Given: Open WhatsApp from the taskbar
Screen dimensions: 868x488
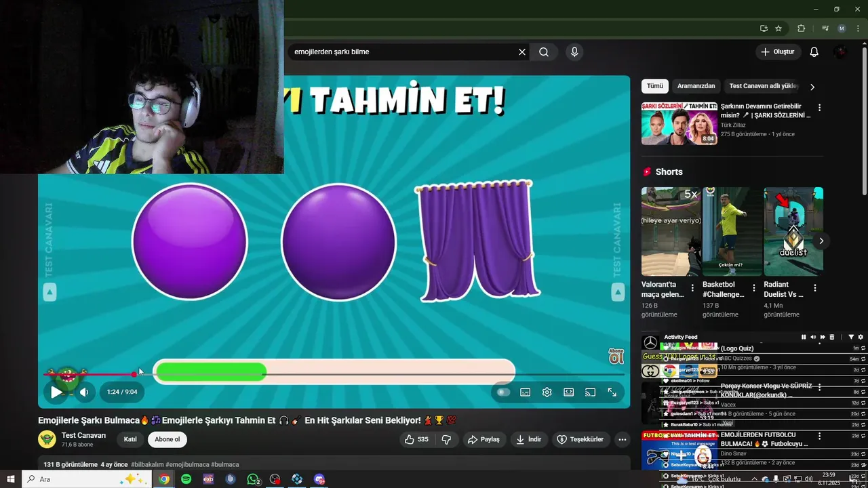Looking at the screenshot, I should point(253,479).
